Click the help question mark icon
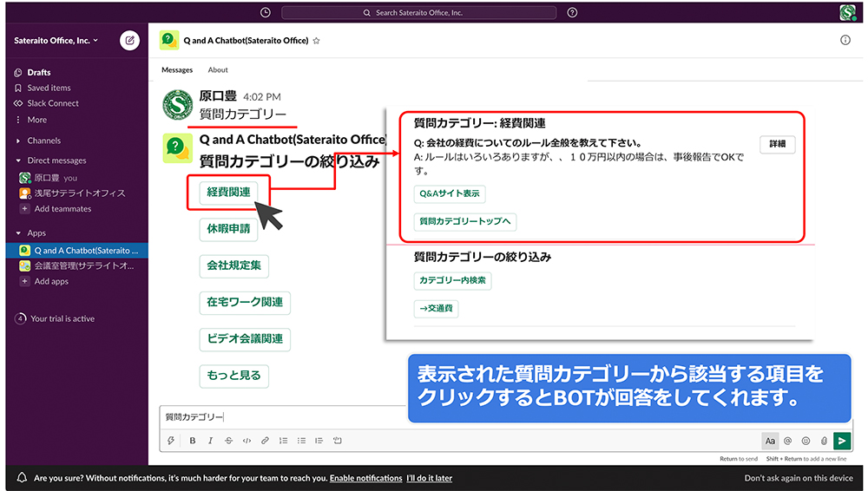The image size is (868, 491). pyautogui.click(x=572, y=12)
